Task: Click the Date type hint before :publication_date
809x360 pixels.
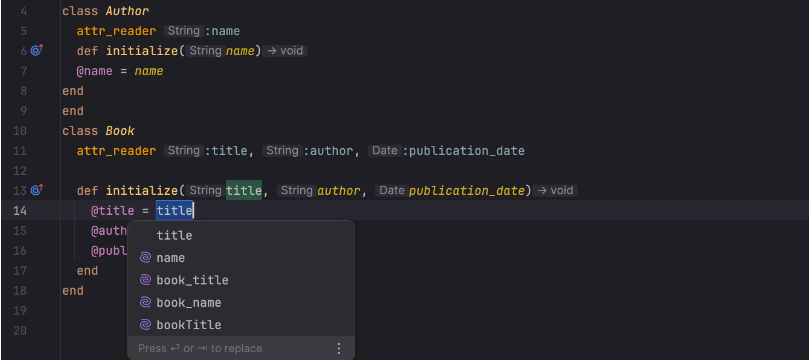Action: tap(384, 151)
